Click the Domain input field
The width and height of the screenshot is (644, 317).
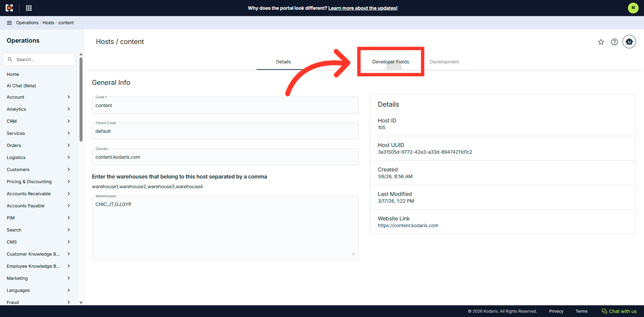[225, 157]
